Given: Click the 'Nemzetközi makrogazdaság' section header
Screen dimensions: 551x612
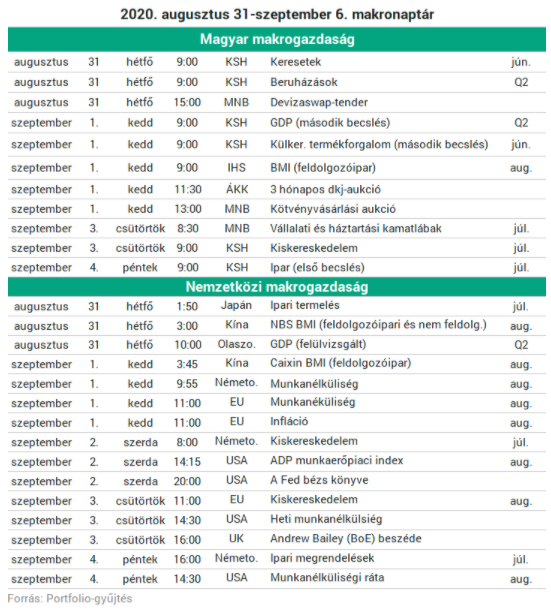Looking at the screenshot, I should (x=277, y=287).
